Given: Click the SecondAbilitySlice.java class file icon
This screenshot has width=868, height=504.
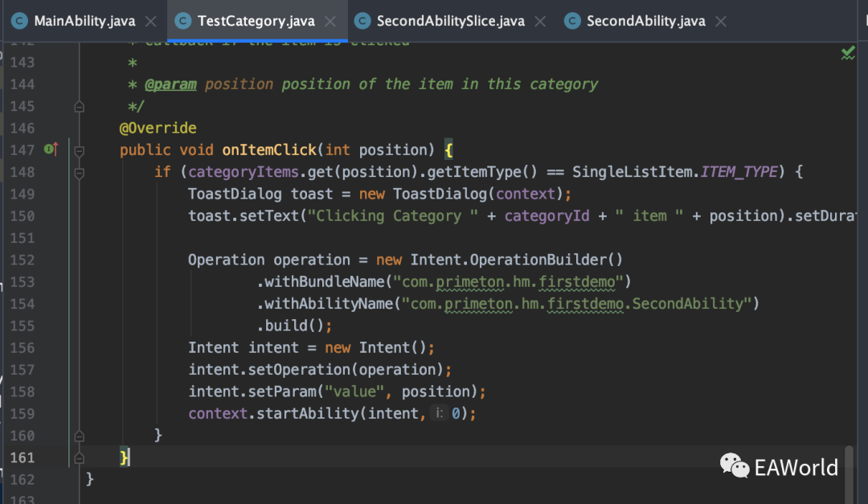Looking at the screenshot, I should pyautogui.click(x=362, y=21).
